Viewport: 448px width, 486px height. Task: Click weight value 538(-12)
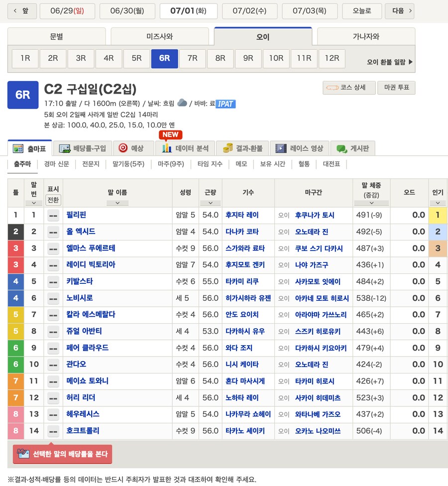click(371, 298)
